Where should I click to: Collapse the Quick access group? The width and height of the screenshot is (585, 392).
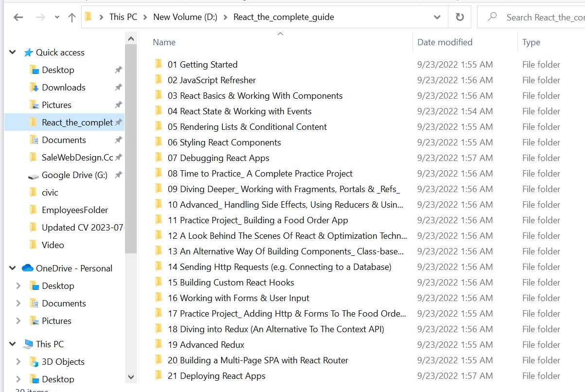[x=13, y=53]
